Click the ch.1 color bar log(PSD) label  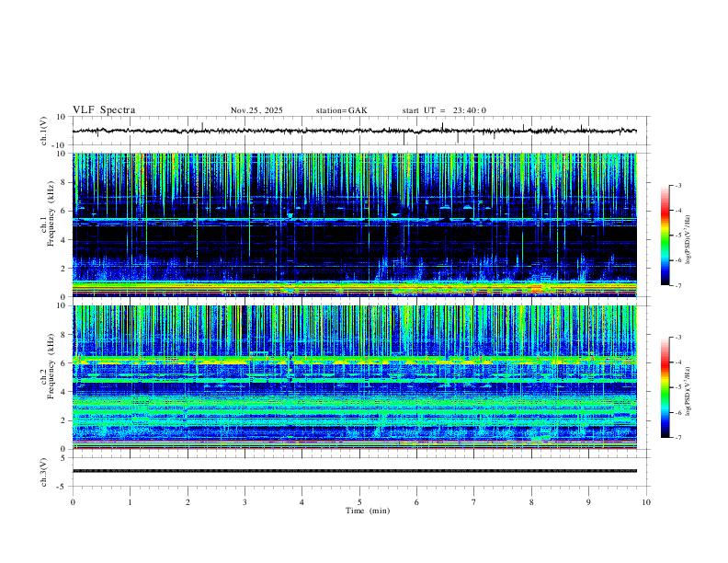(688, 239)
